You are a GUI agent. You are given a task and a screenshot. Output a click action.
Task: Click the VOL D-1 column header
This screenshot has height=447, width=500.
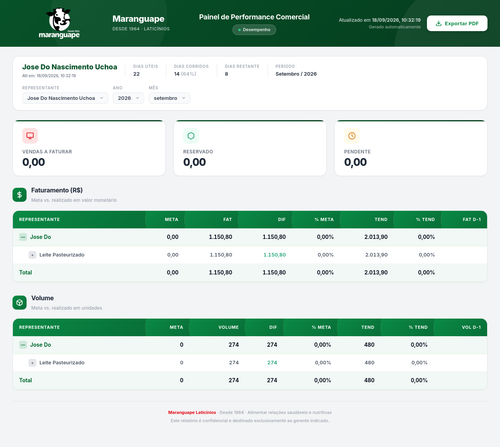point(471,327)
